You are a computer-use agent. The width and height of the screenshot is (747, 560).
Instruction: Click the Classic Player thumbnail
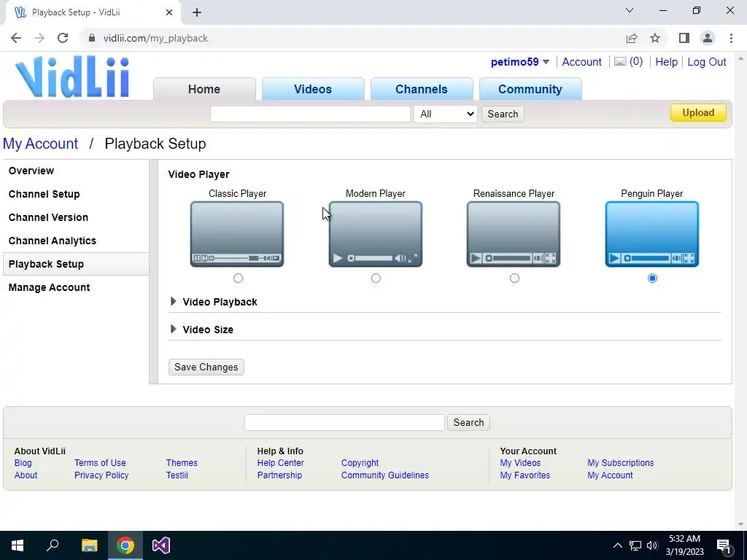237,234
